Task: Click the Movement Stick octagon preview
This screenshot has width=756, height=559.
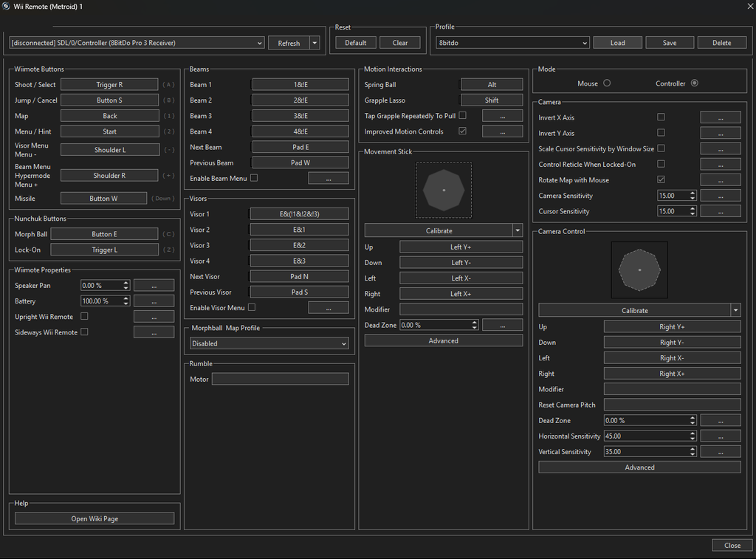Action: [x=443, y=191]
